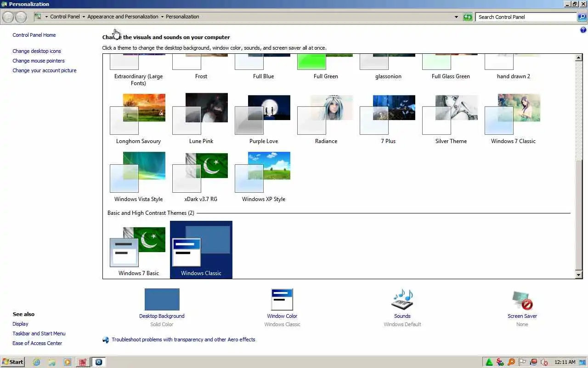
Task: Click the active Personalization taskbar button
Action: pos(98,362)
